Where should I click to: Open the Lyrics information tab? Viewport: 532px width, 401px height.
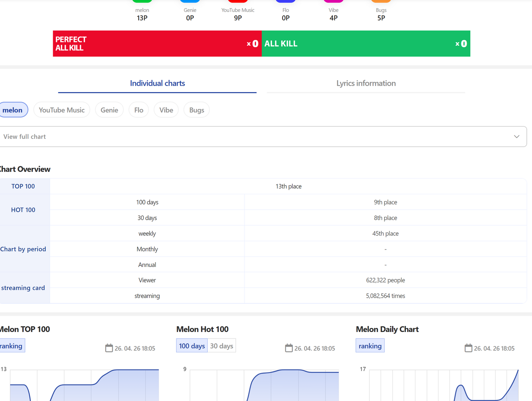366,84
